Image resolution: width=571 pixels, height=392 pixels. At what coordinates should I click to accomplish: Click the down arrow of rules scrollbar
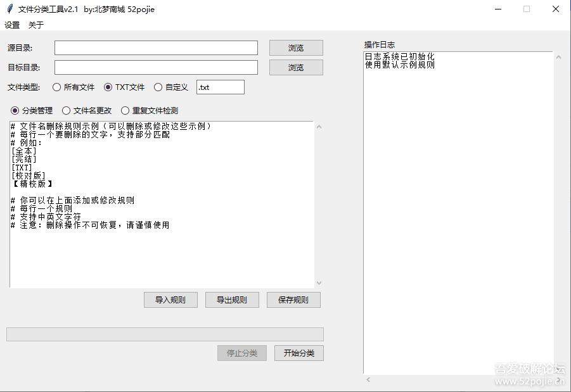pyautogui.click(x=319, y=283)
